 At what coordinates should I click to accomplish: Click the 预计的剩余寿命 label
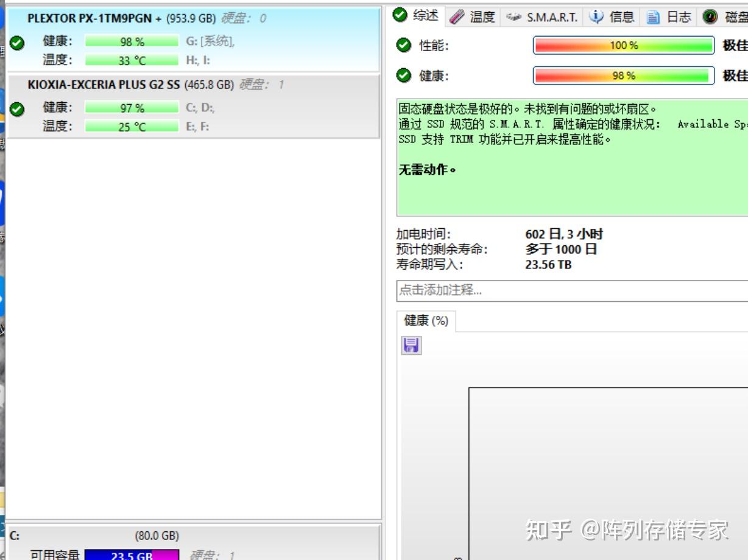[x=442, y=249]
